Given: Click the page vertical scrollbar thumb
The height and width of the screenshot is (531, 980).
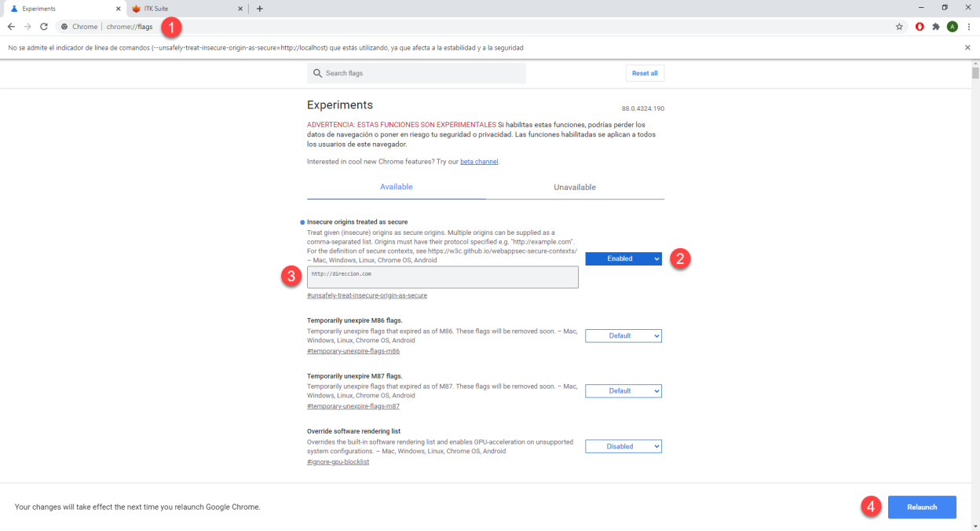Looking at the screenshot, I should coord(975,73).
